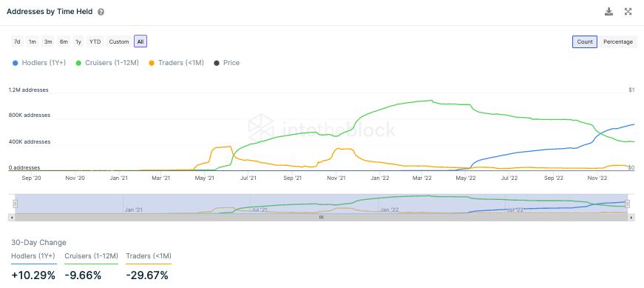Click the left navigator range handle
644x288 pixels.
click(16, 204)
